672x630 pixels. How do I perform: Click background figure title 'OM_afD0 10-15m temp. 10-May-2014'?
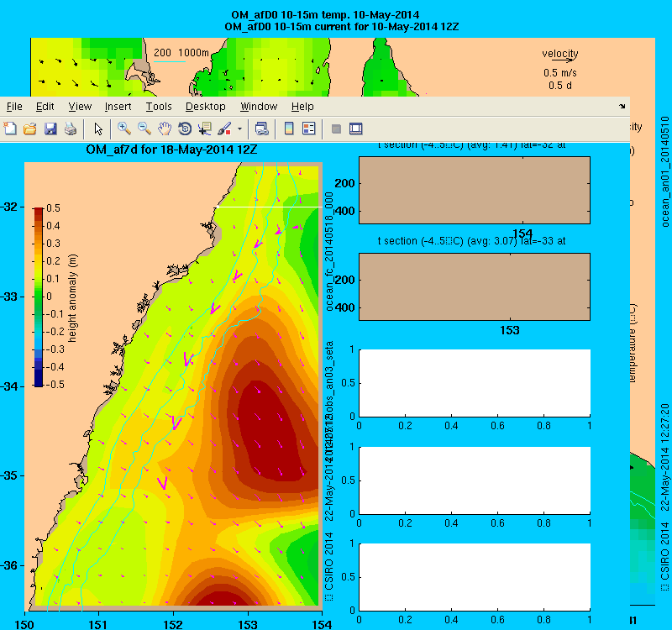coord(325,15)
